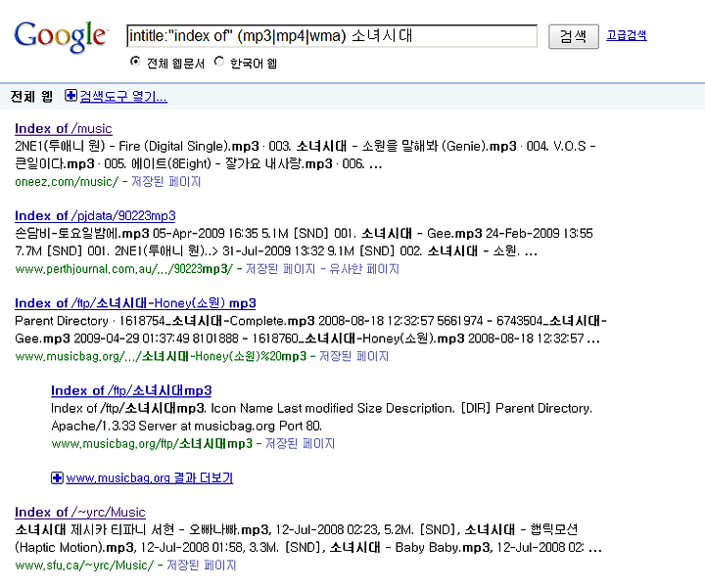Open result 'Index of /ftp/소녀시대-Honey(소원) mp3'

coord(135,303)
